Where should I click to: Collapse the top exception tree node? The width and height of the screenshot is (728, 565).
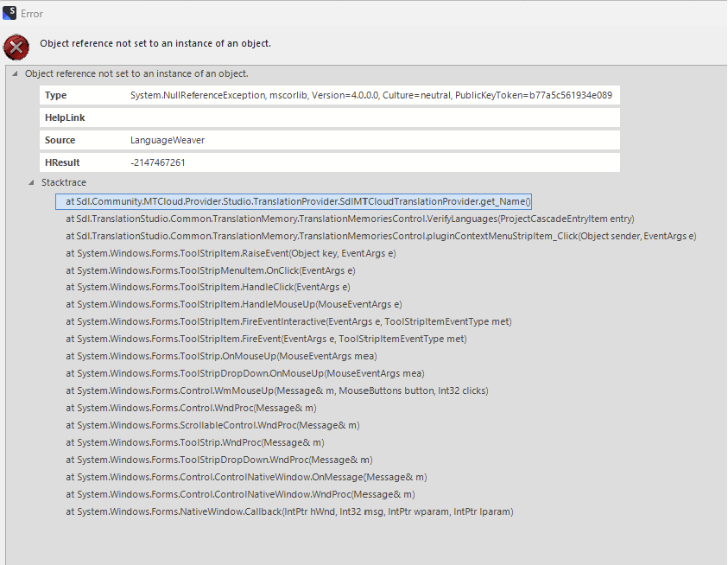15,73
